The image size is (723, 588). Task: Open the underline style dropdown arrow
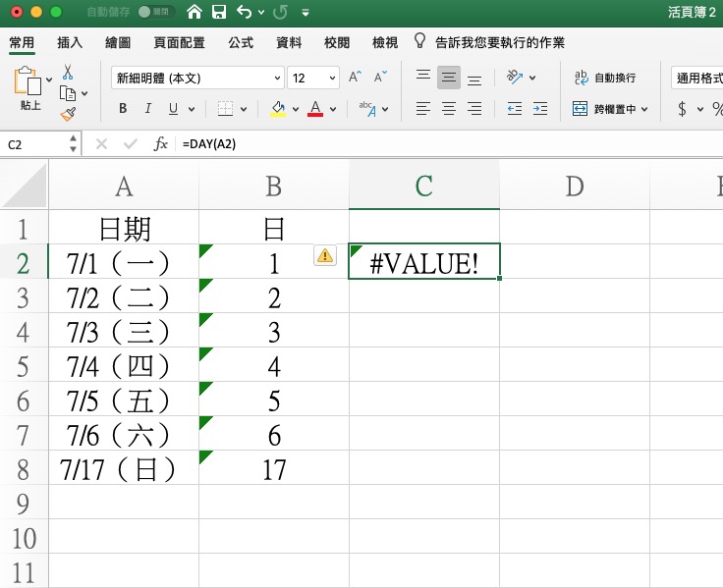tap(192, 109)
